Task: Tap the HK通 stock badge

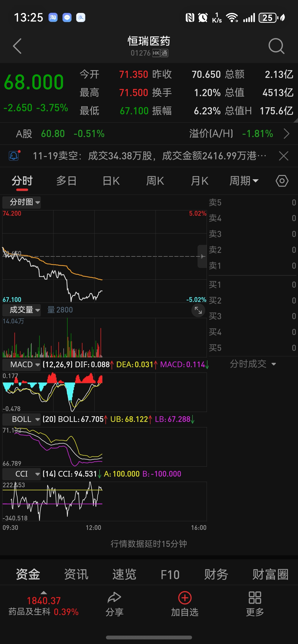Action: click(x=160, y=53)
